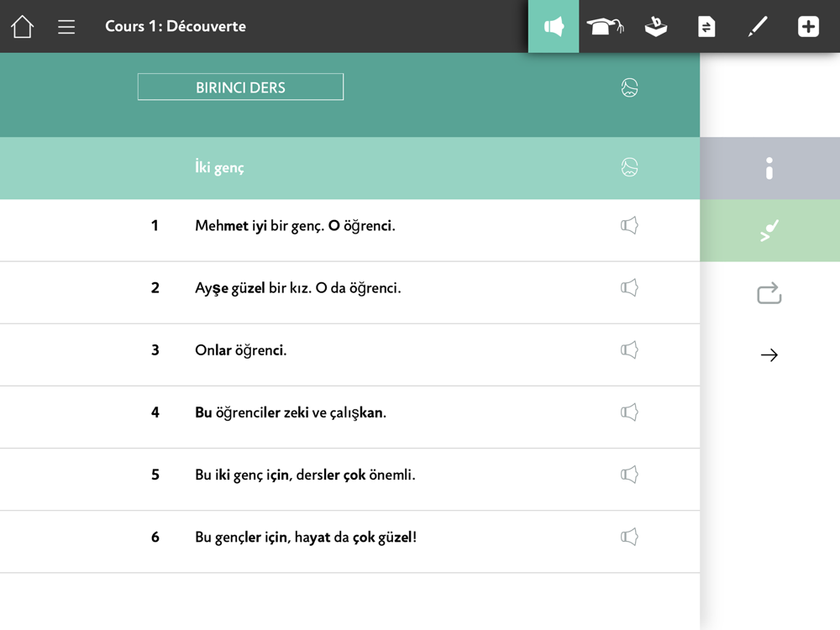Screen dimensions: 840x630
Task: Play audio for Onlar öğrenci
Action: [x=629, y=349]
